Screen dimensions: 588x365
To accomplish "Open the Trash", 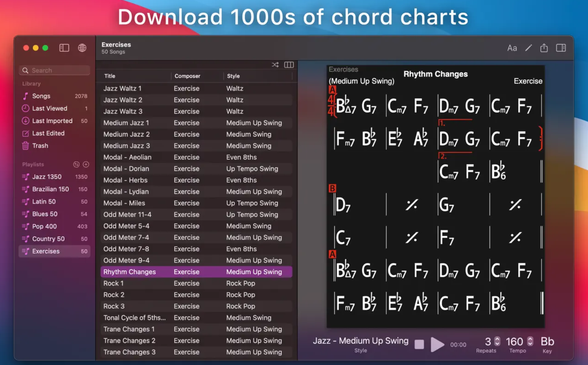I will pyautogui.click(x=55, y=145).
